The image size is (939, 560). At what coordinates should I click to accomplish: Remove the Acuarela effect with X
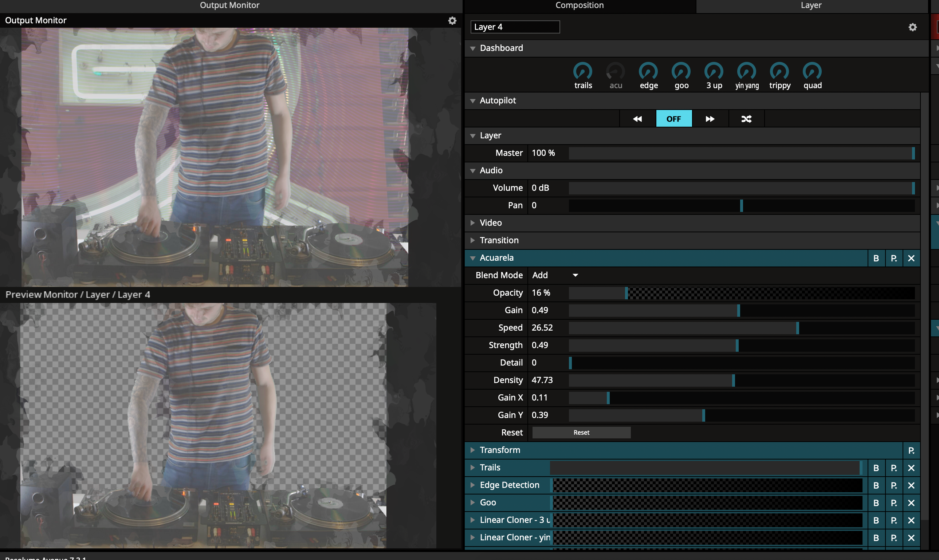(911, 258)
